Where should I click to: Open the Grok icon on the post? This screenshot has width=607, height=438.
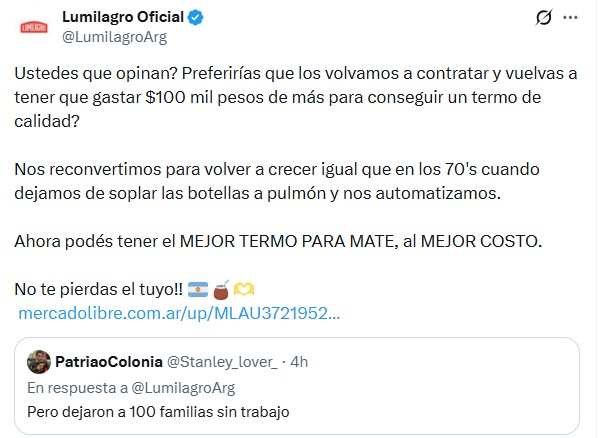tap(545, 18)
